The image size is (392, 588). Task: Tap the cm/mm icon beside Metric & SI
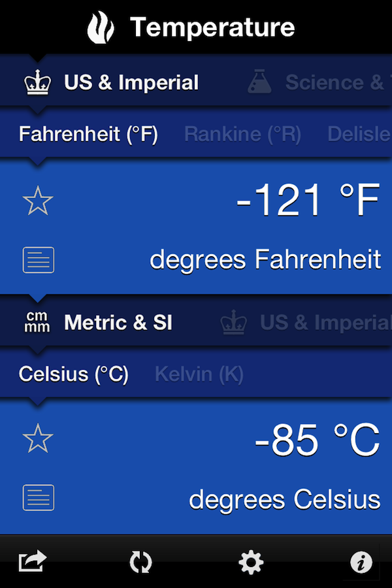[37, 323]
